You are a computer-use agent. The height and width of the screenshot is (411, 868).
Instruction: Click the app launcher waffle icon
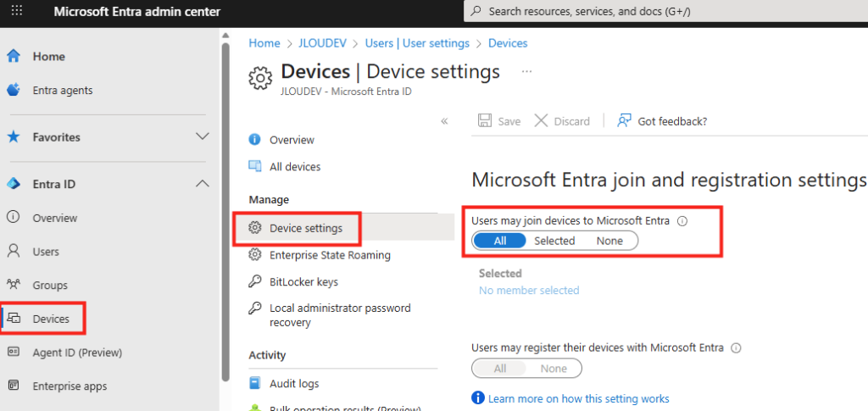[17, 12]
